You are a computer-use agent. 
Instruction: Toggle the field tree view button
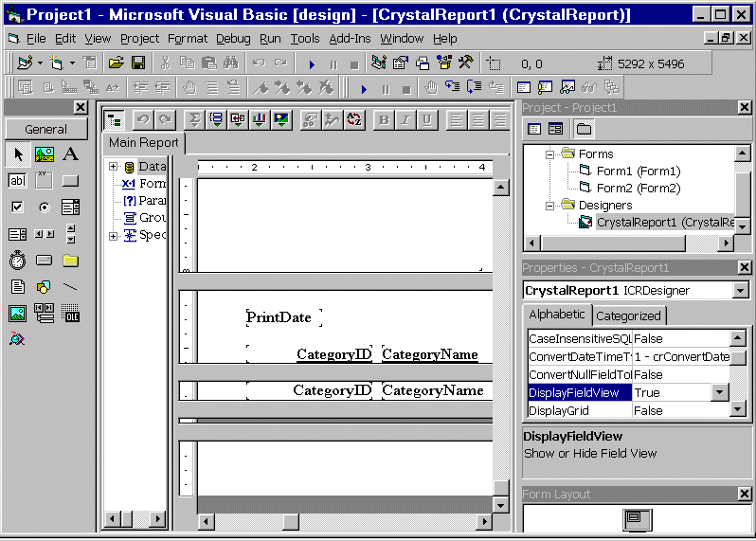115,119
